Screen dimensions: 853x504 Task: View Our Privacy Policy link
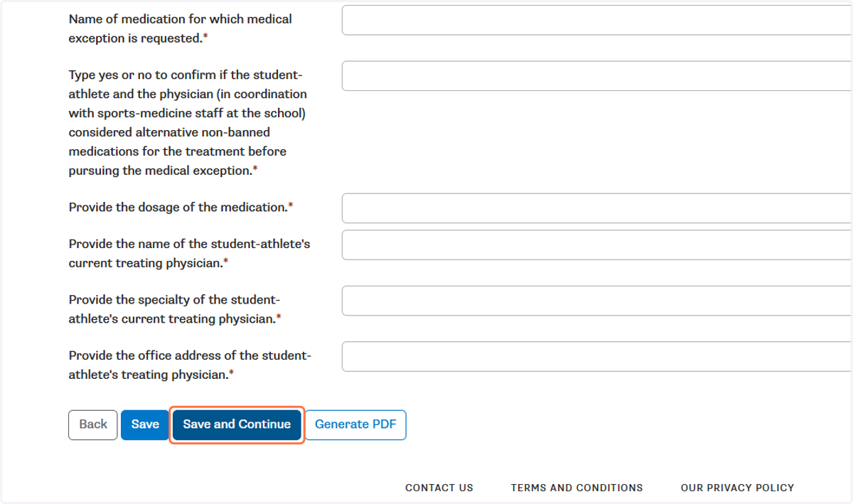pos(737,488)
